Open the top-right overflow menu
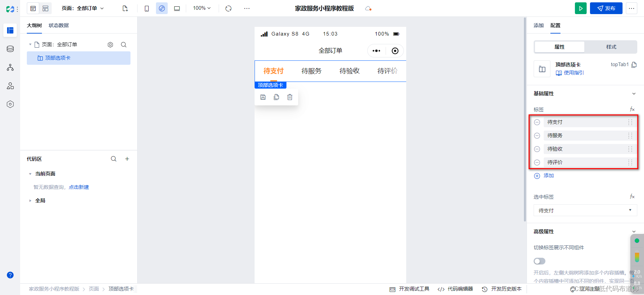Screen dimensions: 644x295 click(632, 8)
